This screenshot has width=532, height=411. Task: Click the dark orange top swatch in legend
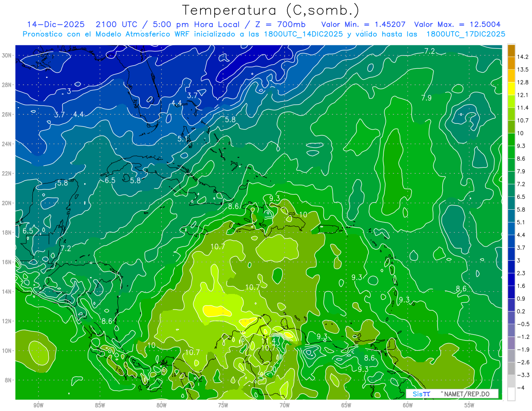click(x=511, y=51)
